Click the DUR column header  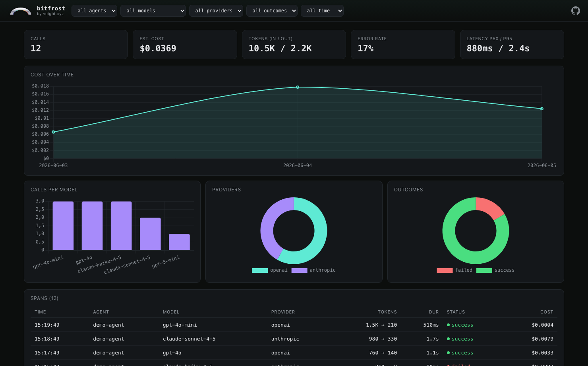[x=434, y=312]
